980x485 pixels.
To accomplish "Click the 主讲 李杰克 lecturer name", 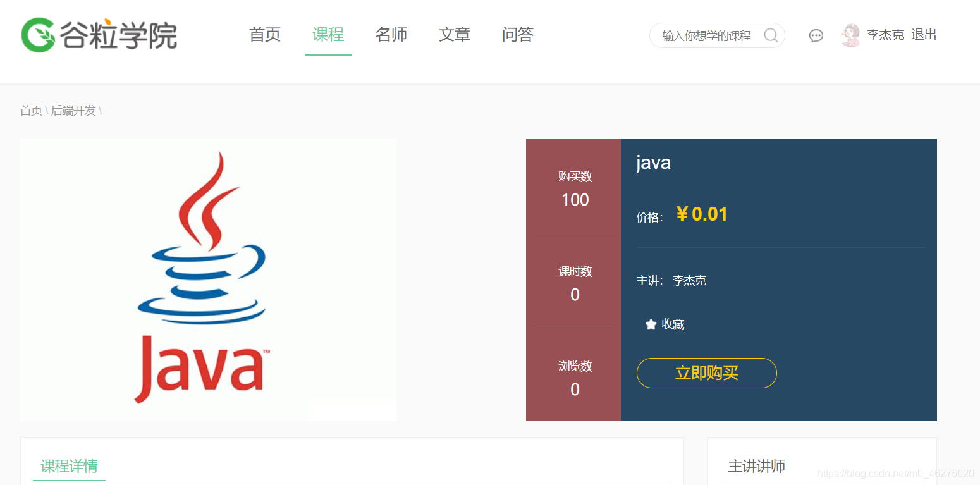I will [x=689, y=281].
